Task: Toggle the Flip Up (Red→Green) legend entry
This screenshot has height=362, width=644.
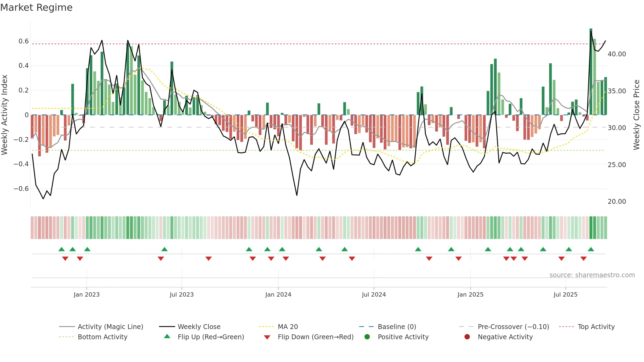Action: [x=204, y=337]
